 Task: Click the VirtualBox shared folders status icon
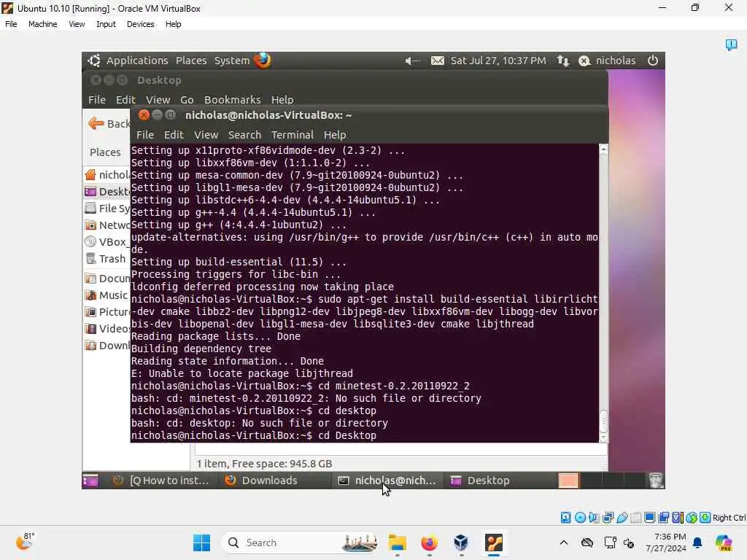(x=636, y=518)
